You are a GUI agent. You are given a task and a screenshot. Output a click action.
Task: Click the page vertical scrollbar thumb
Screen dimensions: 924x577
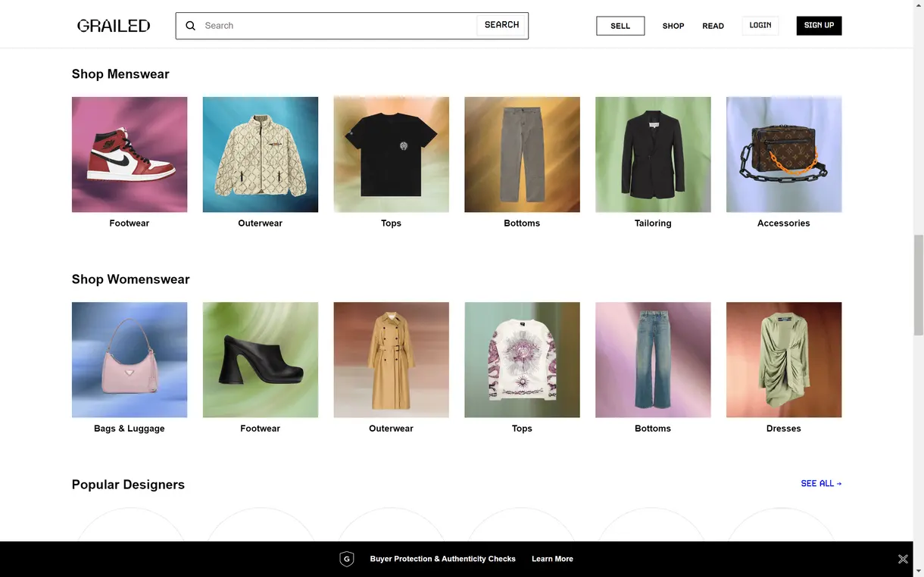point(919,285)
